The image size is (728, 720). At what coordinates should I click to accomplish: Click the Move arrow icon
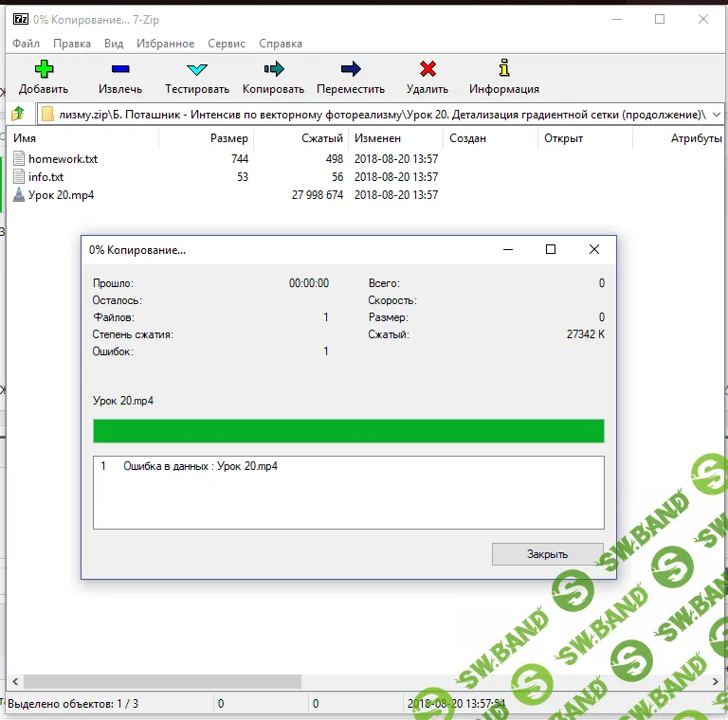(x=351, y=69)
